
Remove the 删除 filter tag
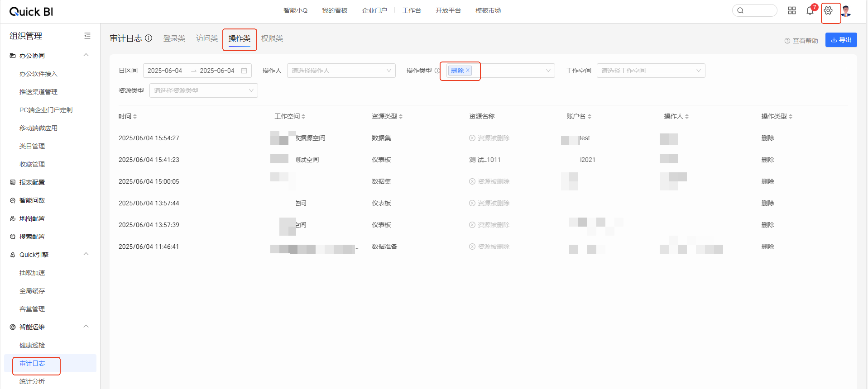pyautogui.click(x=468, y=71)
